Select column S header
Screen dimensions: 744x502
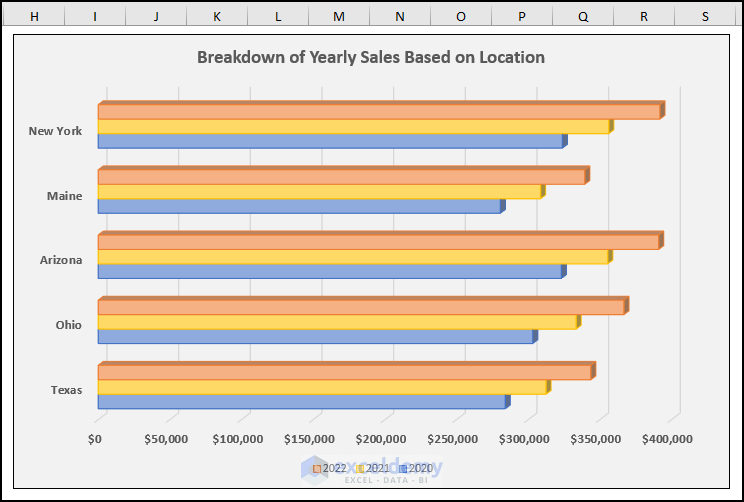(x=705, y=16)
